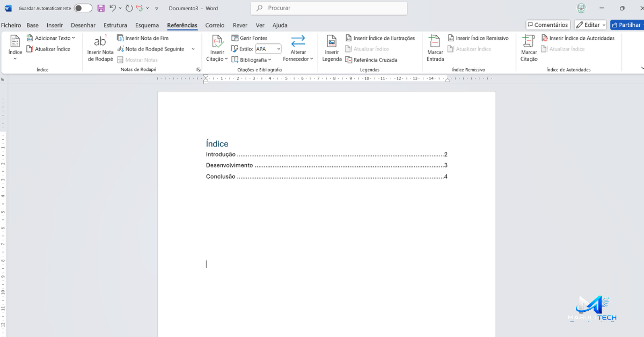Screen dimensions: 644x337
Task: Click Nota de Rodapé Seguinte
Action: coord(151,49)
